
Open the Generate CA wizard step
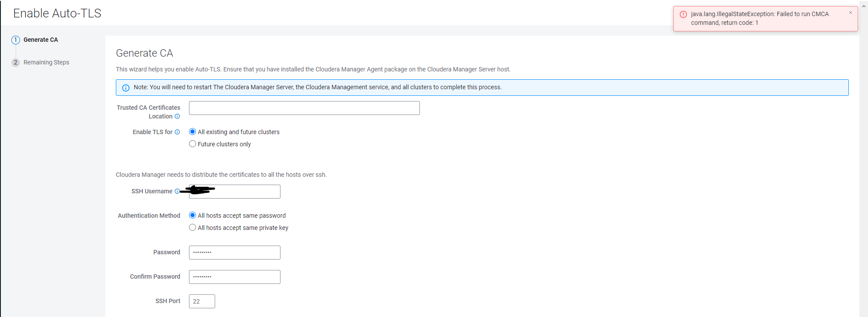[41, 40]
